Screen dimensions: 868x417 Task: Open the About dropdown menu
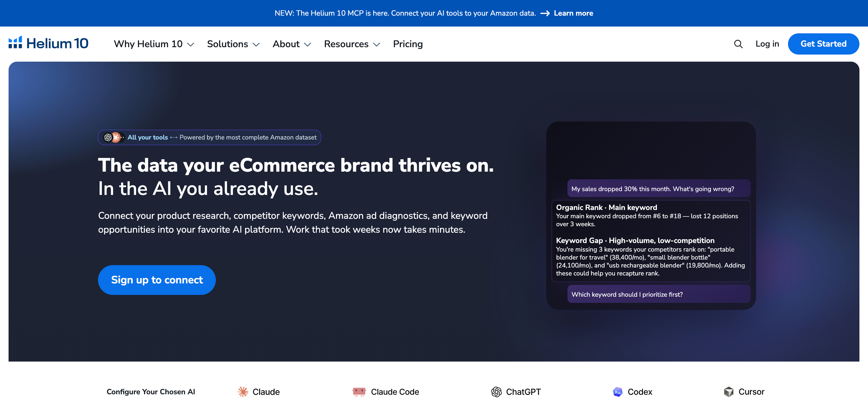pos(292,44)
